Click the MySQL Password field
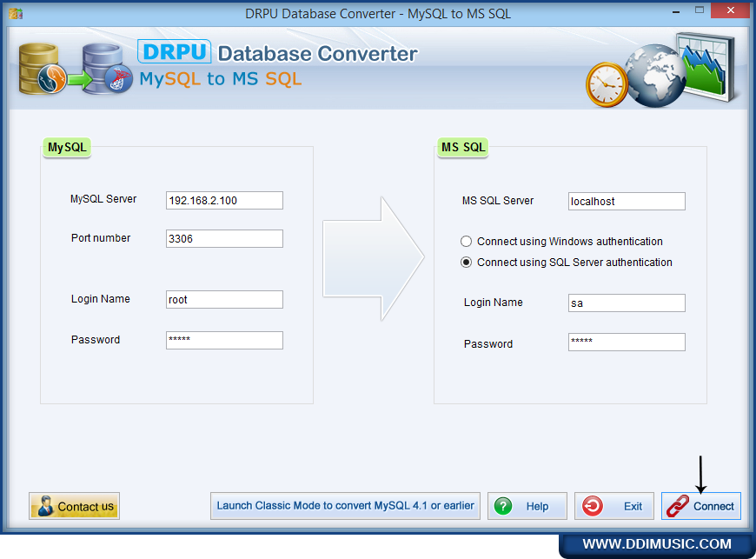Screen dimensions: 756x559 (x=224, y=341)
